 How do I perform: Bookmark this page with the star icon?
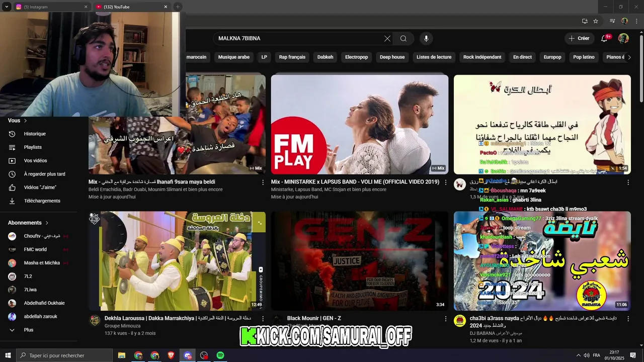coord(596,21)
